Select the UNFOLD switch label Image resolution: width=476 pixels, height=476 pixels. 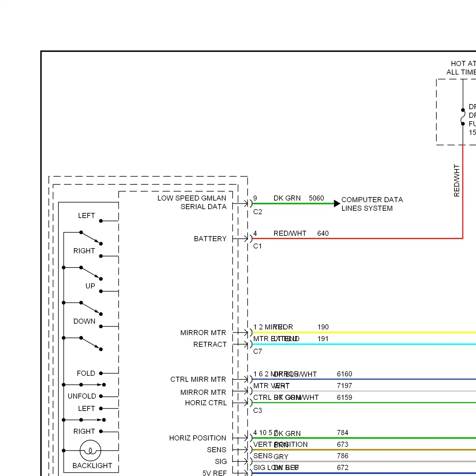click(x=82, y=396)
